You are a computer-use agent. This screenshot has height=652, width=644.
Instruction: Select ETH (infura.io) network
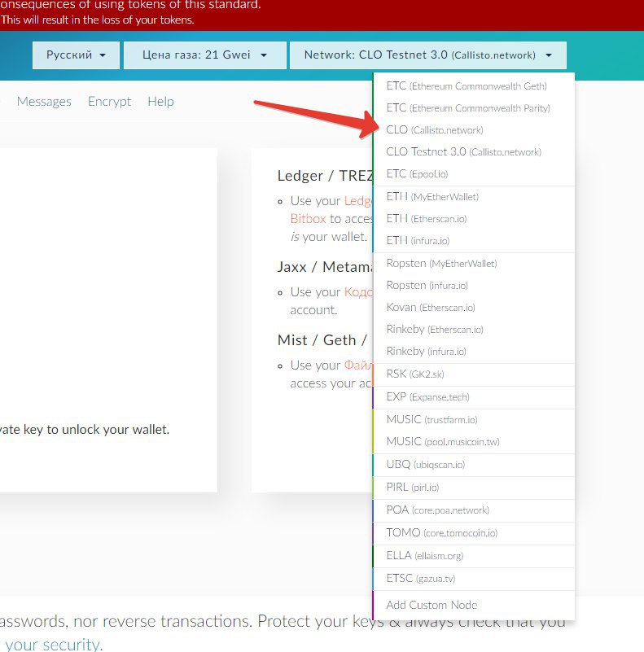474,241
